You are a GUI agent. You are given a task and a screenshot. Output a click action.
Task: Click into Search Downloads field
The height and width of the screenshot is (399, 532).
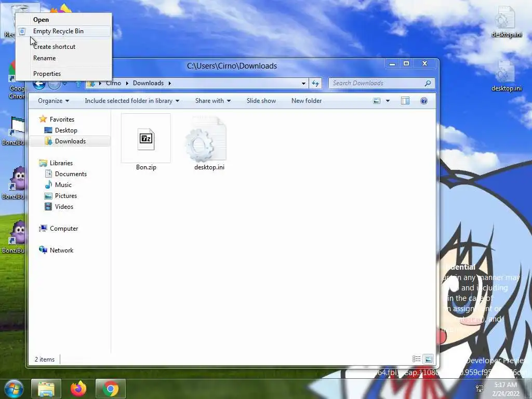(377, 83)
